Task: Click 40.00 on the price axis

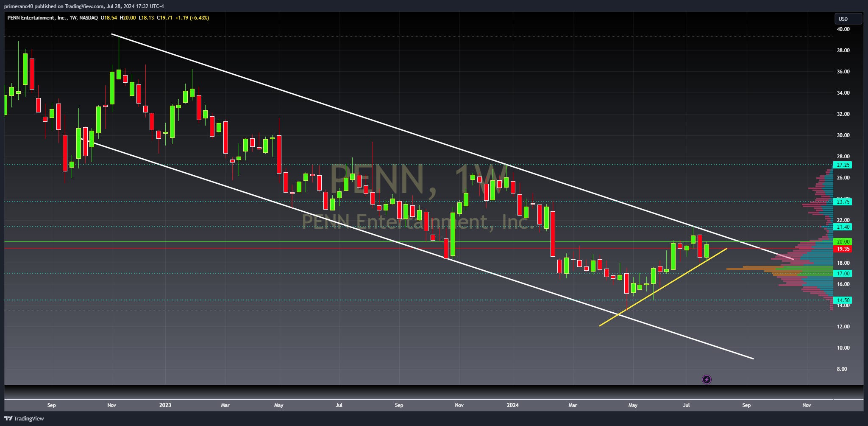Action: [x=843, y=29]
